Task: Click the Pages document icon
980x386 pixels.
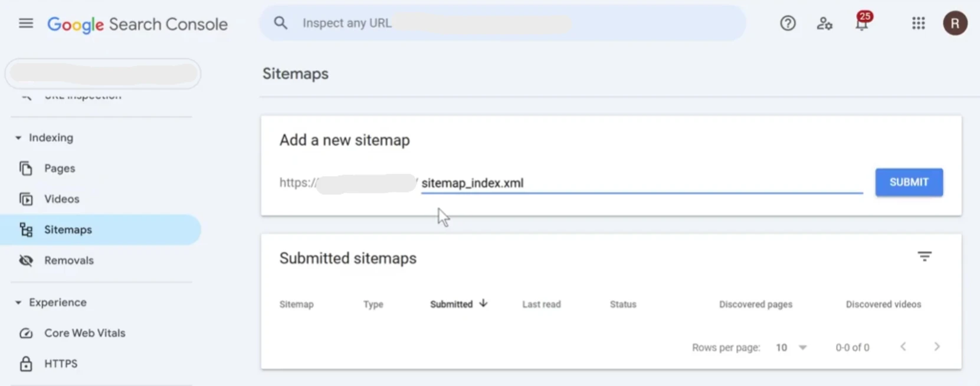Action: [x=26, y=169]
